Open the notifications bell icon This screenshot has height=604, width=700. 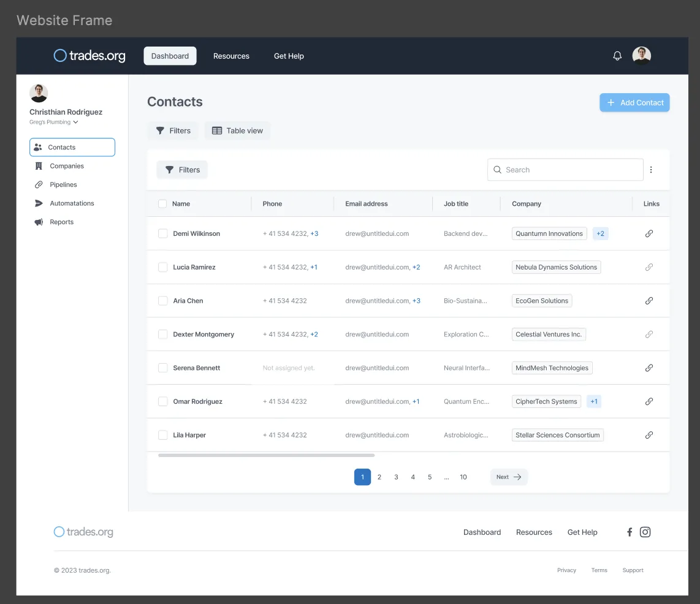pos(617,56)
